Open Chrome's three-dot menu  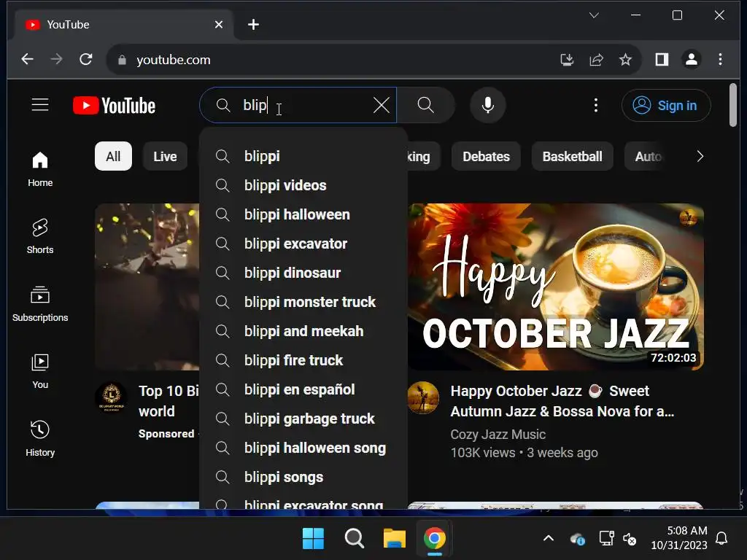[720, 60]
